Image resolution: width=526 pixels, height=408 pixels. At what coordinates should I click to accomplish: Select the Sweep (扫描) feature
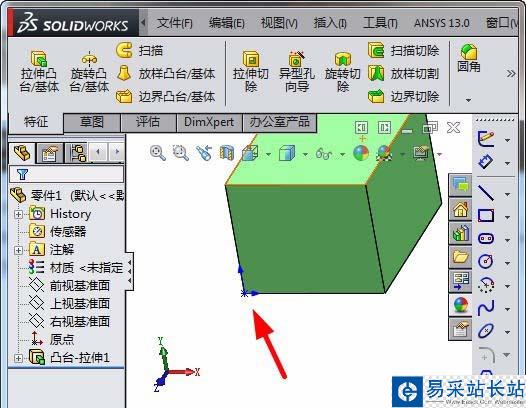(140, 51)
